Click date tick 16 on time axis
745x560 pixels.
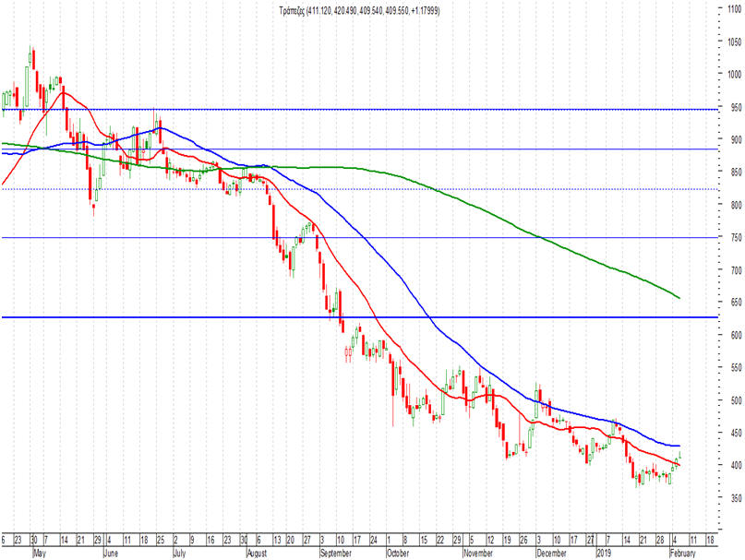(x=210, y=540)
